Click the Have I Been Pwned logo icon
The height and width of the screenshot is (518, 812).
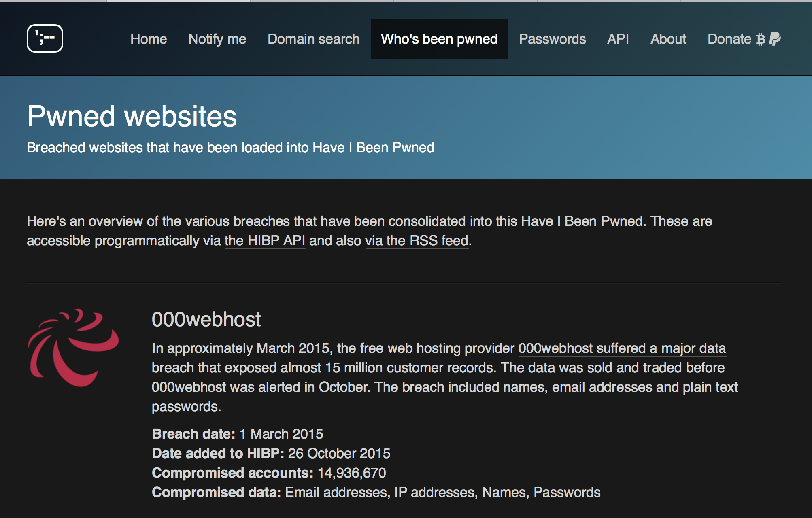(45, 38)
